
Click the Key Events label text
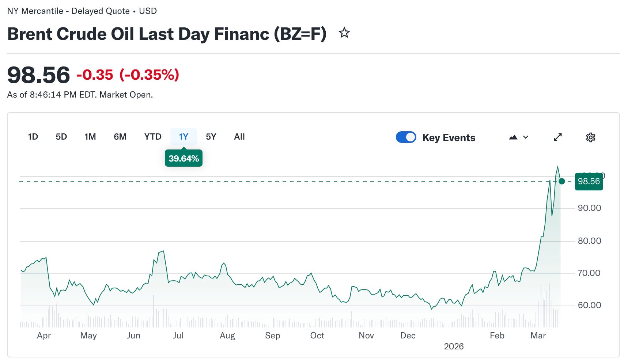(449, 138)
